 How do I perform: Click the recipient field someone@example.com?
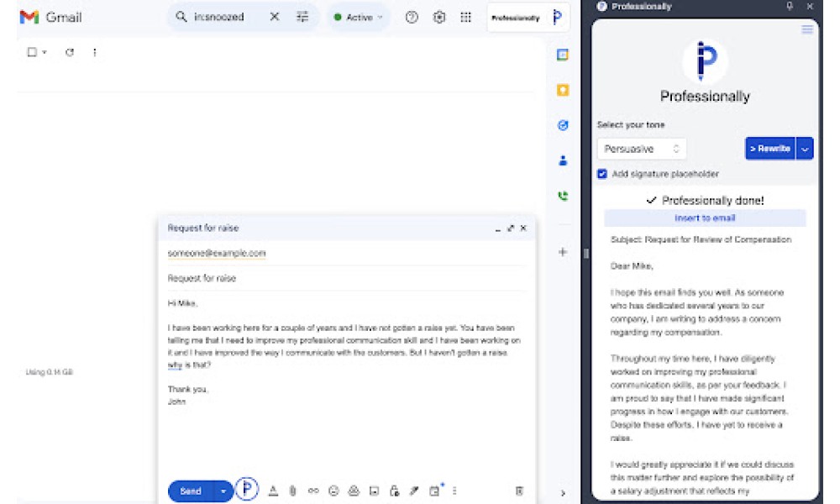(217, 253)
